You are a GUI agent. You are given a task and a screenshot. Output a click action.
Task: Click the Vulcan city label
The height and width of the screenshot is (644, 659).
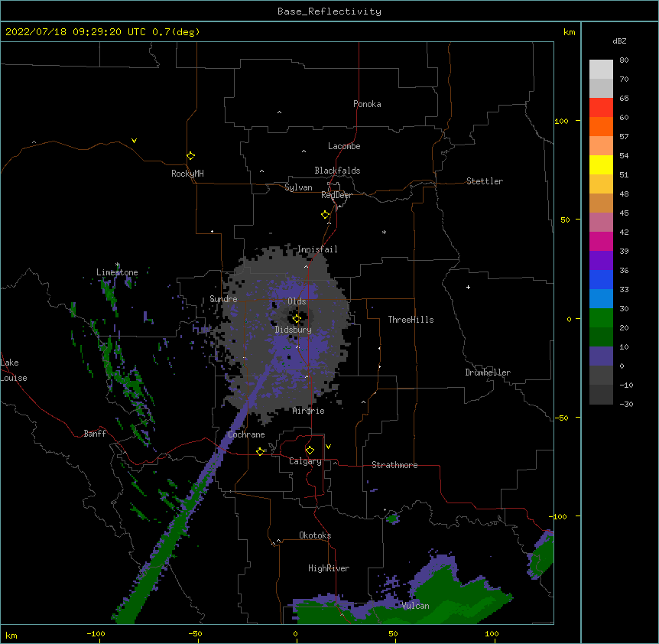click(x=416, y=606)
